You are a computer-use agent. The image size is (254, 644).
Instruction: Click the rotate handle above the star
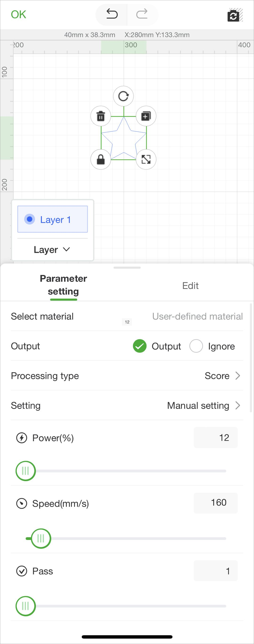pyautogui.click(x=123, y=96)
